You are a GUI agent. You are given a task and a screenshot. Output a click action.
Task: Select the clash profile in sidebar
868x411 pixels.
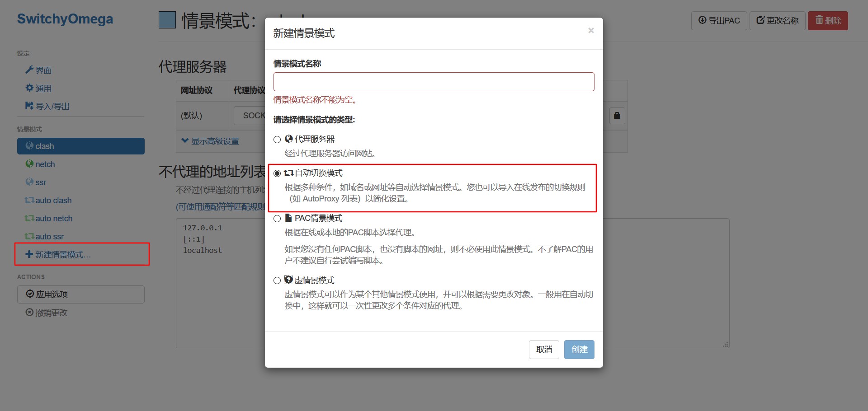[81, 146]
